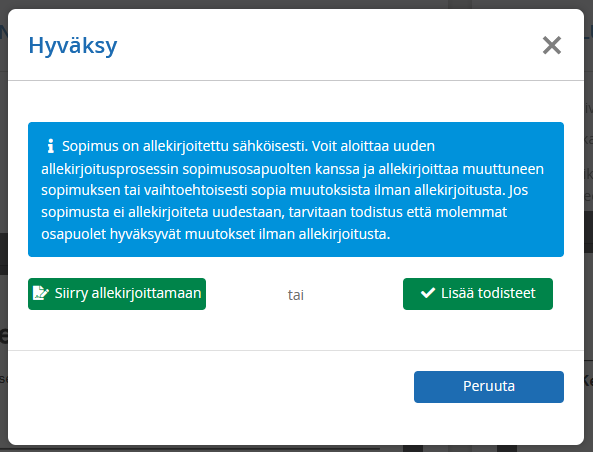Image resolution: width=593 pixels, height=452 pixels.
Task: Click the horizontal scrollbar beneath the dialog
Action: [189, 449]
